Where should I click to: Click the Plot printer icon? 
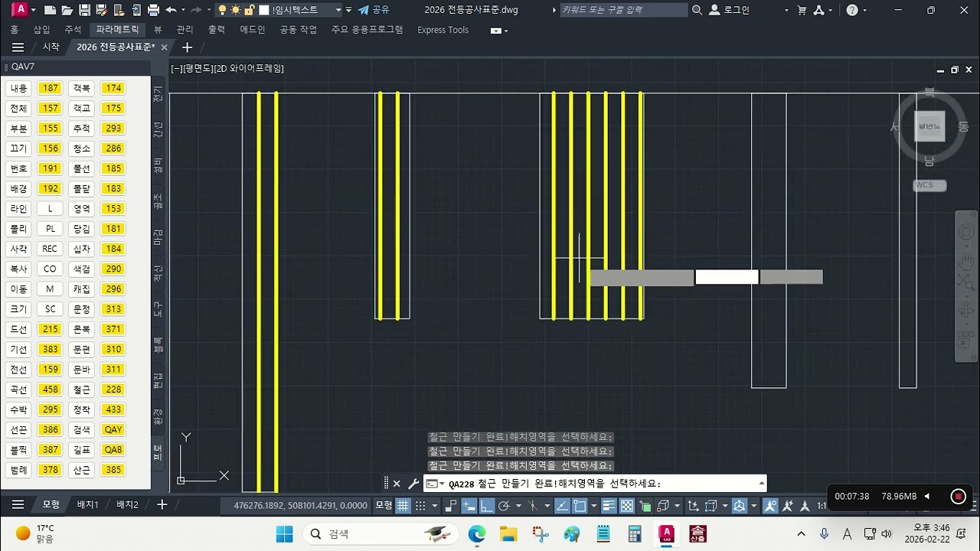point(153,11)
